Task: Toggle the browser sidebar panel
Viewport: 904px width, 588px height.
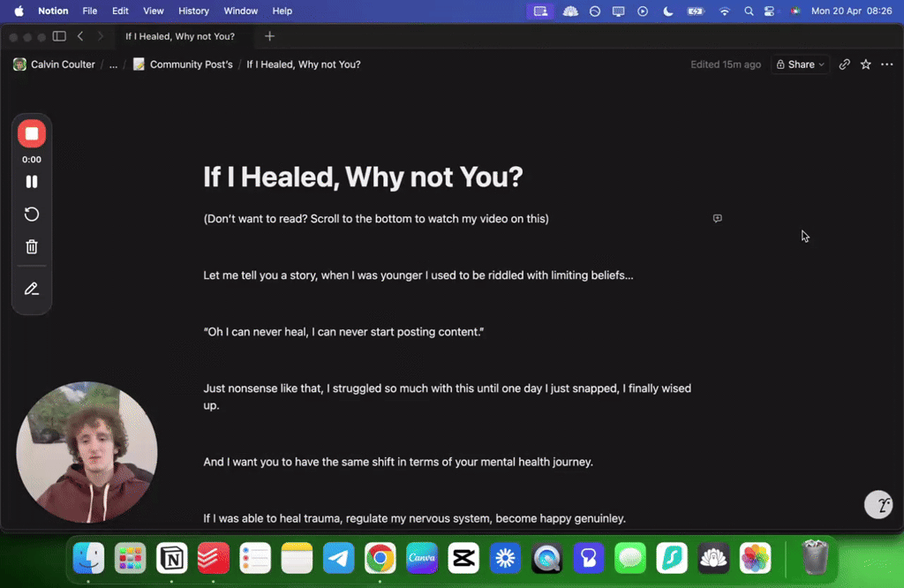Action: [x=58, y=36]
